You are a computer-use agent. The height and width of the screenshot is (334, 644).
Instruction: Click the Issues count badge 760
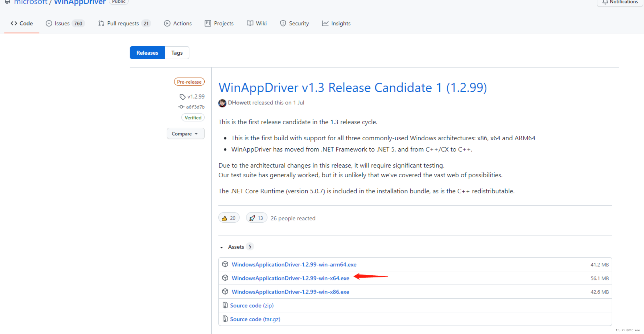click(x=78, y=24)
